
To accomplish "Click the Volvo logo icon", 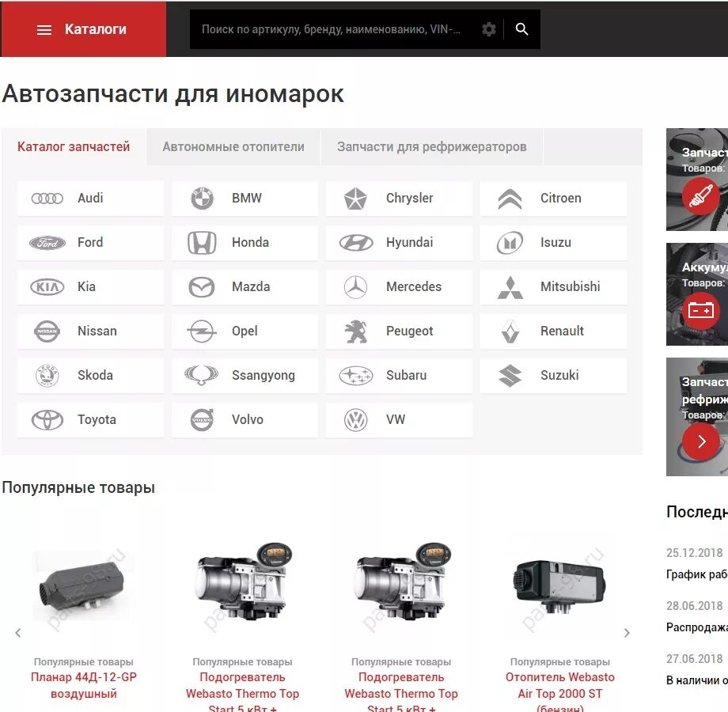I will (202, 419).
